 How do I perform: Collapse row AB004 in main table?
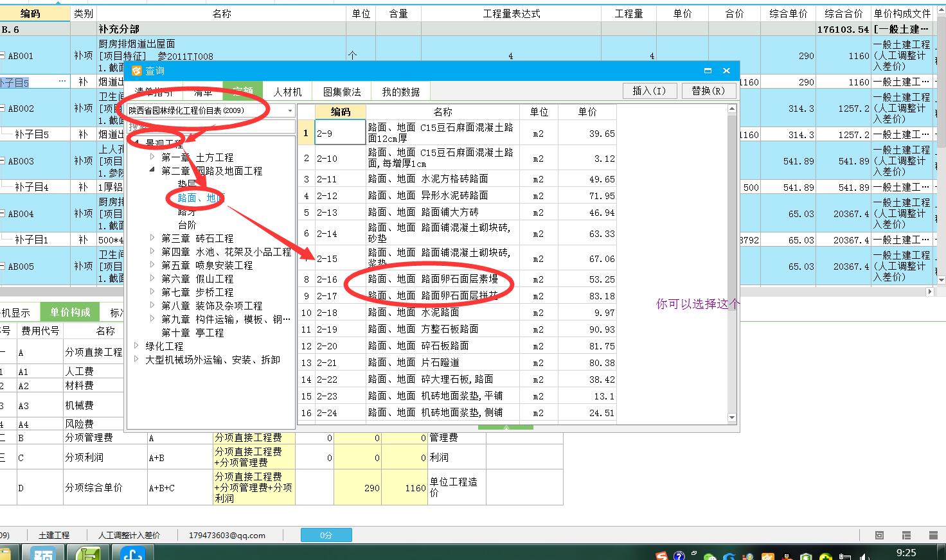pyautogui.click(x=3, y=214)
